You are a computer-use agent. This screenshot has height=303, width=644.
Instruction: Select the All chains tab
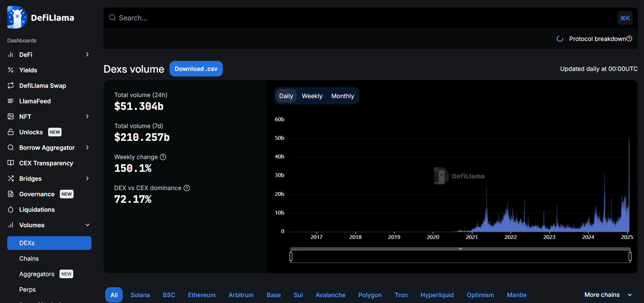click(x=114, y=295)
